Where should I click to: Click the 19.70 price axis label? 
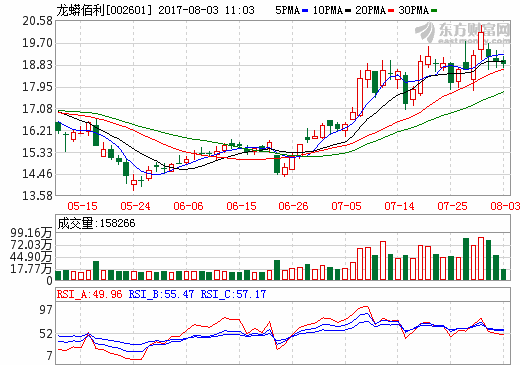(x=37, y=43)
